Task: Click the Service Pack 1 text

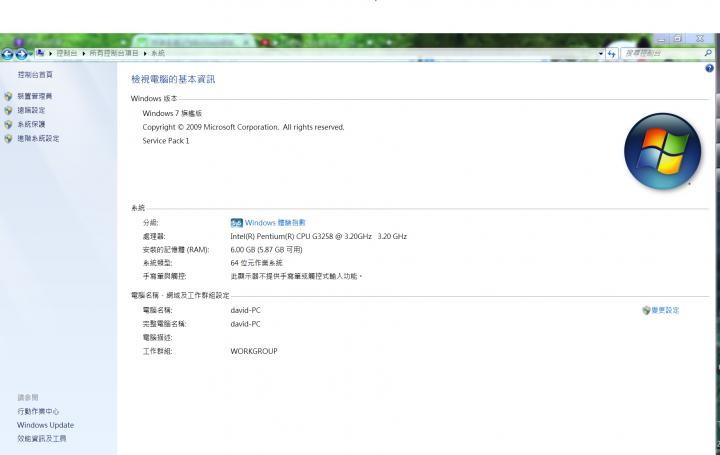Action: (x=166, y=141)
